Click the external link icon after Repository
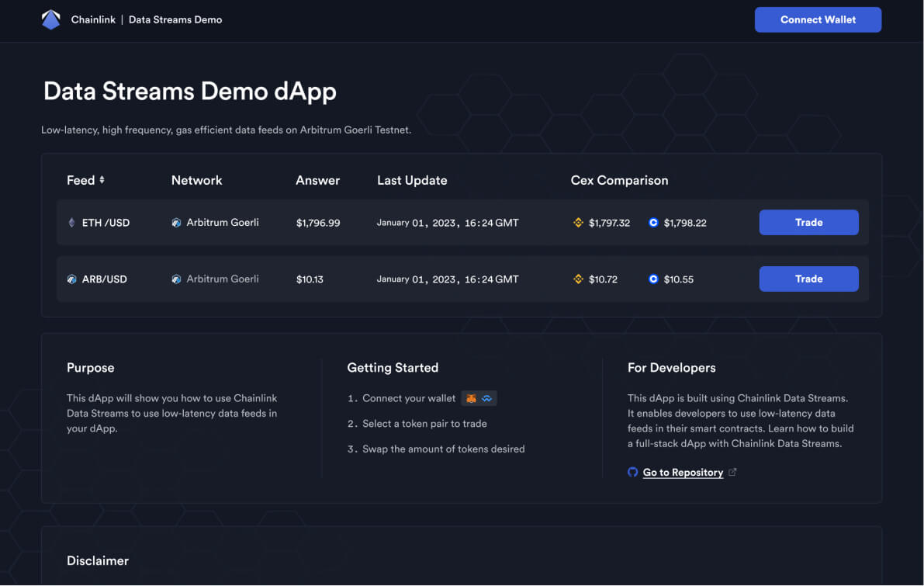The height and width of the screenshot is (586, 924). 732,472
